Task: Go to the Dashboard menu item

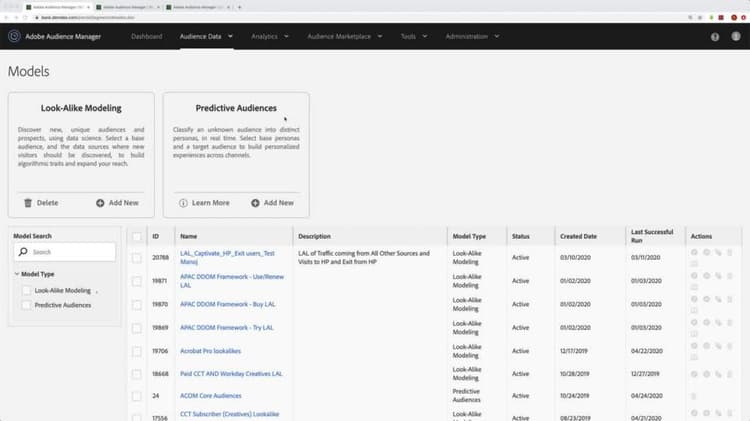Action: [146, 36]
